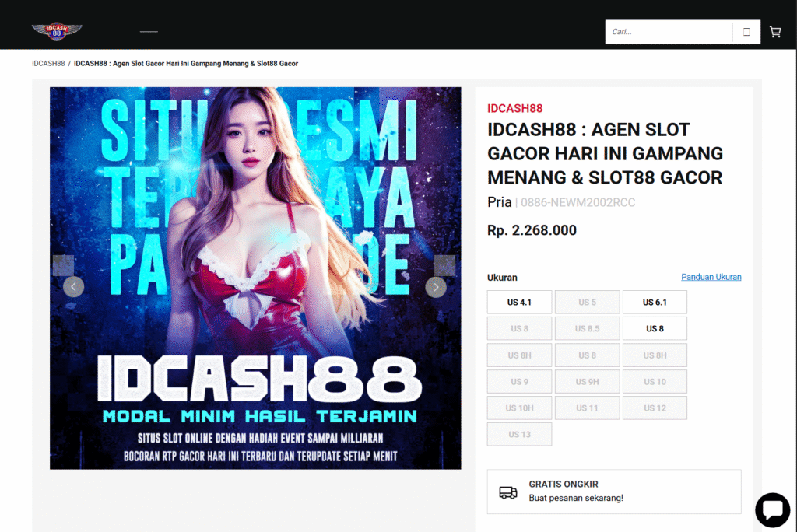The image size is (797, 532).
Task: Select the US 9H size option
Action: 587,381
